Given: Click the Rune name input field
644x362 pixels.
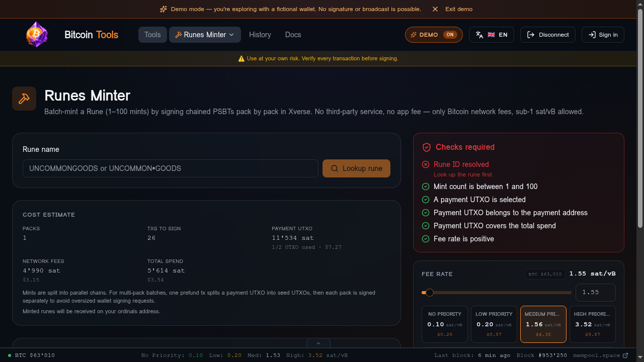Looking at the screenshot, I should pyautogui.click(x=171, y=168).
